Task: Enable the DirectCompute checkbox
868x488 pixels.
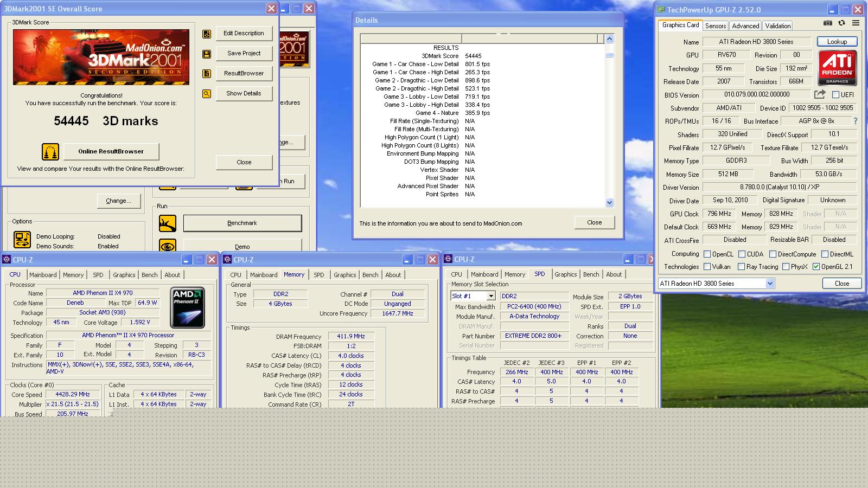Action: (773, 254)
